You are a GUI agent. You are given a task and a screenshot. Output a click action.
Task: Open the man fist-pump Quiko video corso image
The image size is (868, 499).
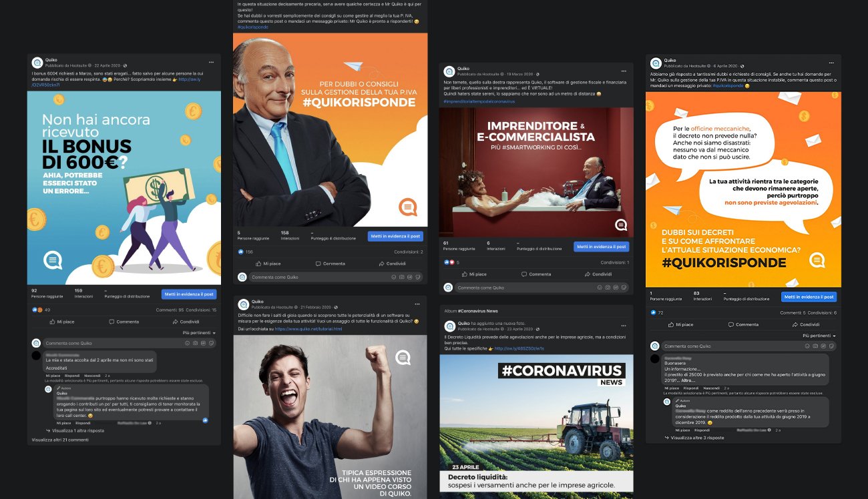(330, 417)
